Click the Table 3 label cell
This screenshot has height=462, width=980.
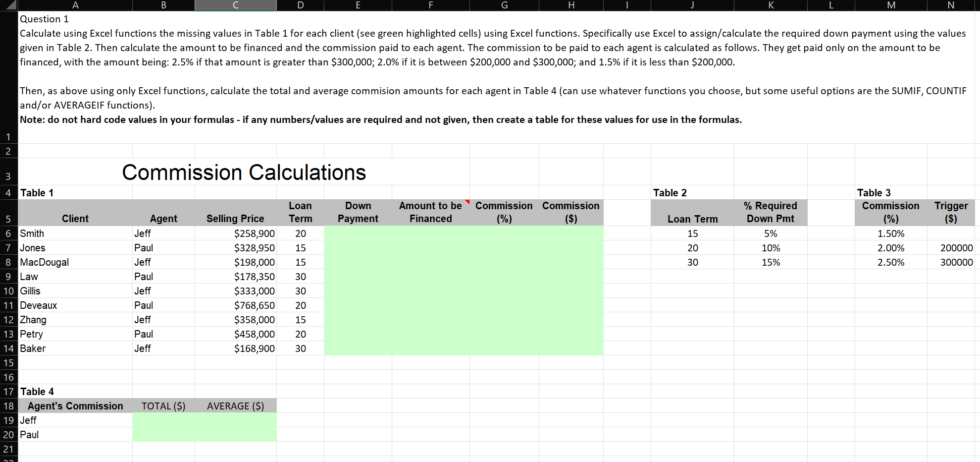point(873,192)
